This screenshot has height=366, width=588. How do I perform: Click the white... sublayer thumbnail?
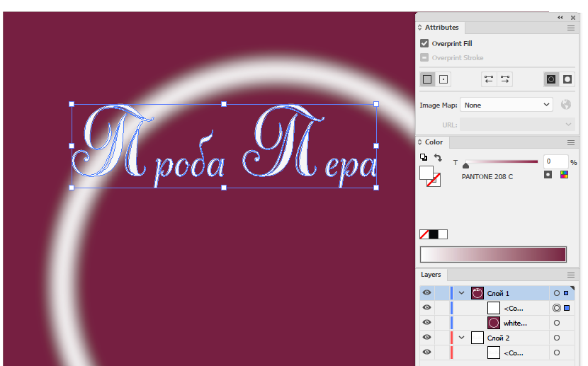[x=494, y=323]
